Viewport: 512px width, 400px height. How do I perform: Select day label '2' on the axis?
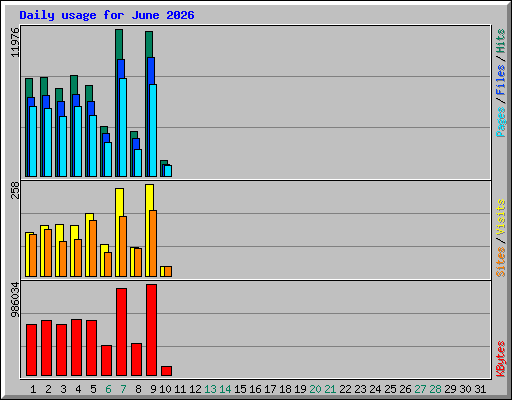(48, 389)
